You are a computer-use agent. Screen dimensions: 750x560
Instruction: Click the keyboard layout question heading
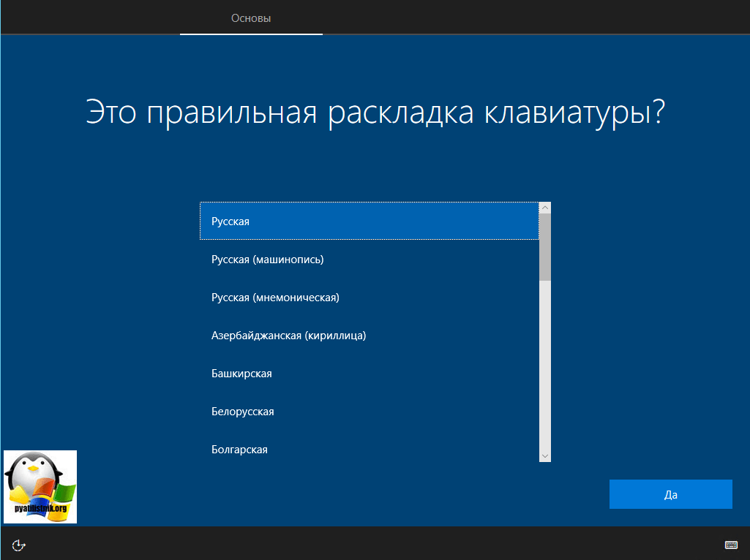click(375, 114)
